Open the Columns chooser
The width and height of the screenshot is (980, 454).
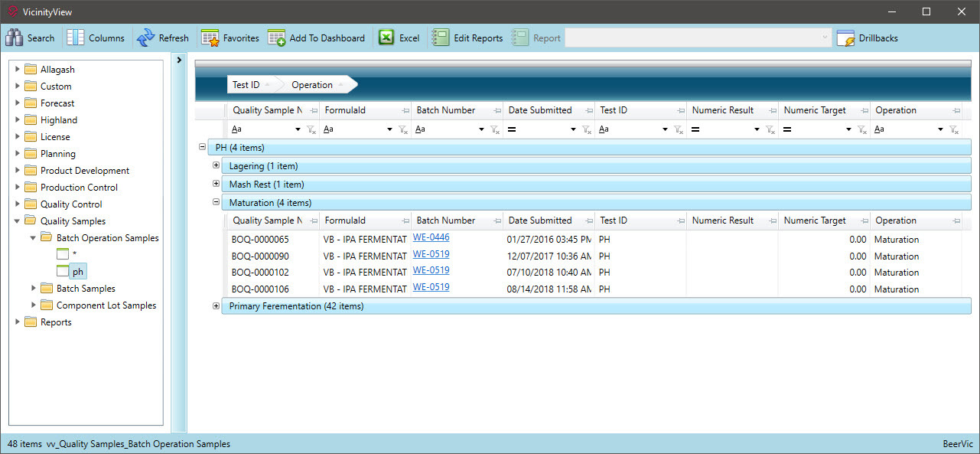tap(96, 38)
